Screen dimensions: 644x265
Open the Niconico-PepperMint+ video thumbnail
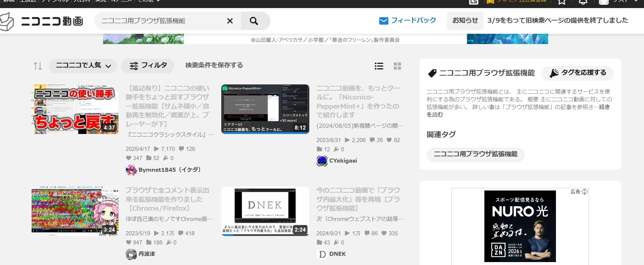tap(265, 109)
